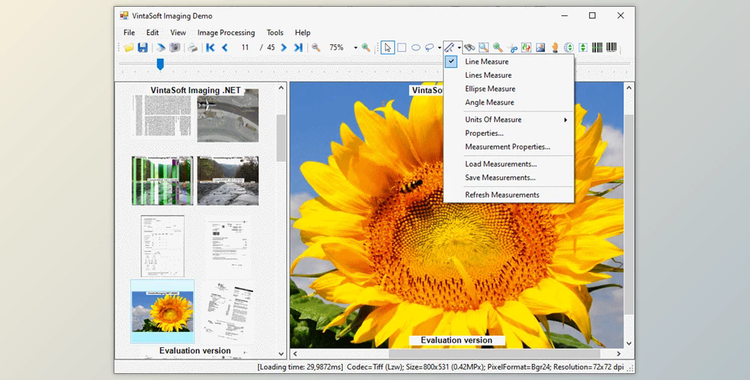Choose Angle Measure from the menu
This screenshot has width=750, height=380.
[x=509, y=102]
